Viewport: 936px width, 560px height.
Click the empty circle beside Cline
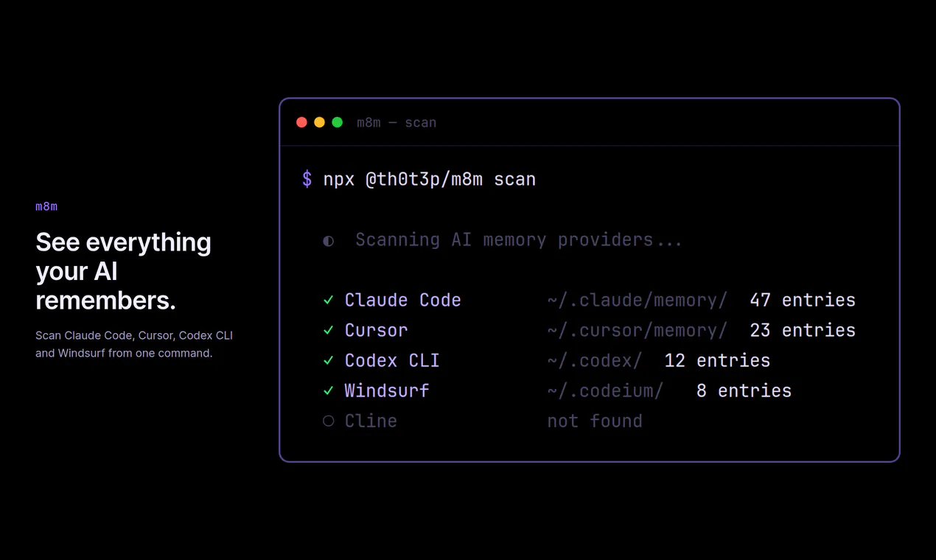pyautogui.click(x=328, y=421)
